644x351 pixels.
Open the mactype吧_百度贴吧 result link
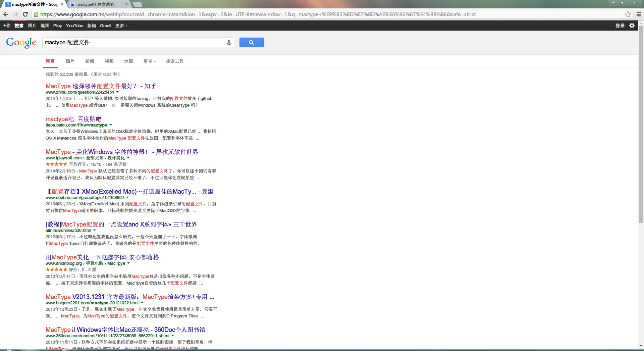point(73,119)
